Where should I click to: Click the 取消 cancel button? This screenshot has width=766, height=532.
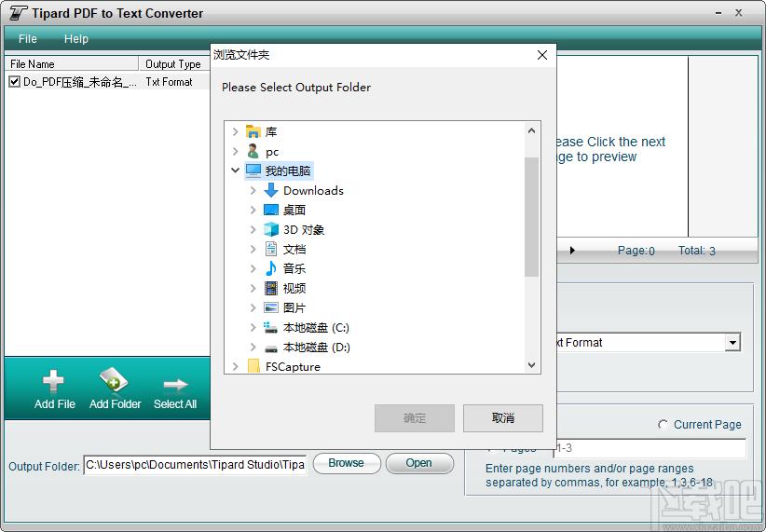pos(502,417)
